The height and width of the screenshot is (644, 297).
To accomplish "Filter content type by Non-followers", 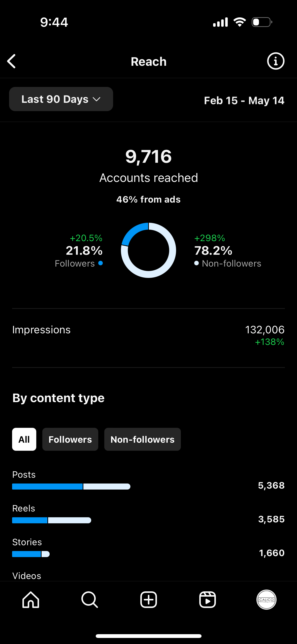I will point(142,439).
